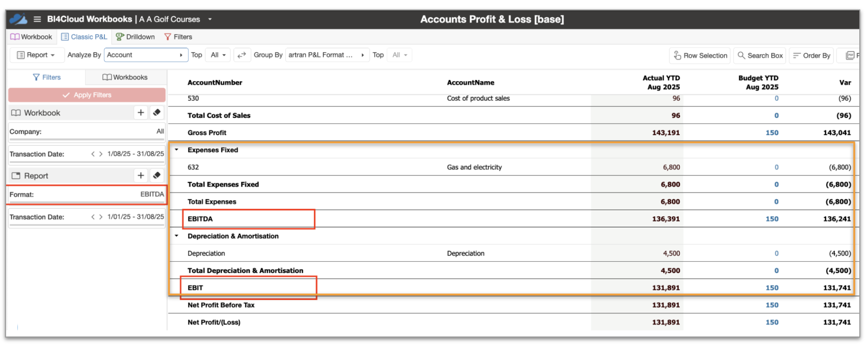Open the Filters tab in top ribbon
The width and height of the screenshot is (868, 348).
point(178,37)
